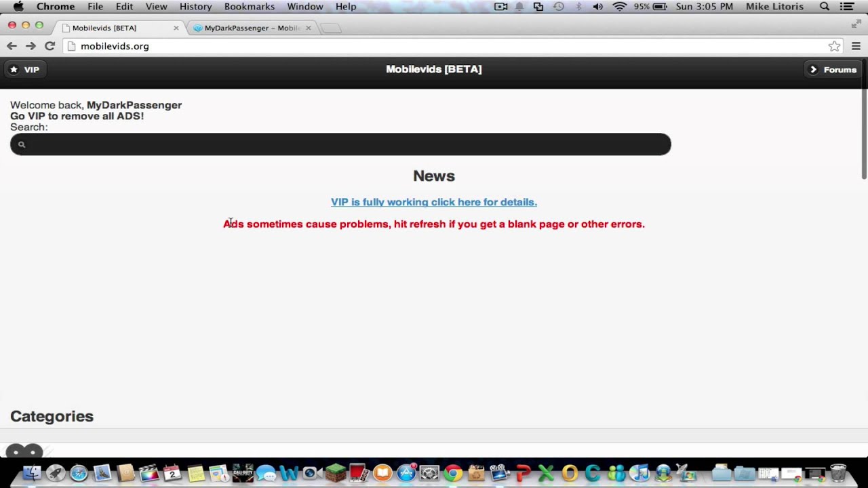The height and width of the screenshot is (488, 868).
Task: Click into the black Search field
Action: click(x=340, y=144)
